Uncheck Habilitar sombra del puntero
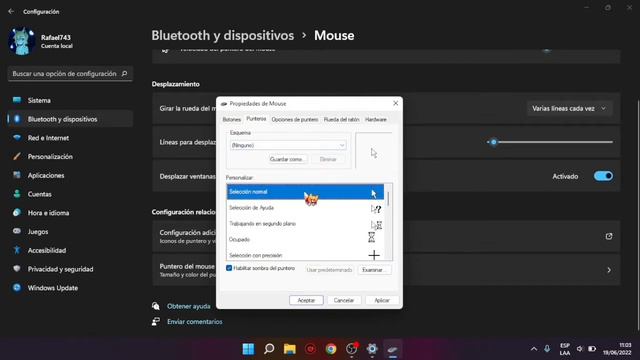 [229, 268]
